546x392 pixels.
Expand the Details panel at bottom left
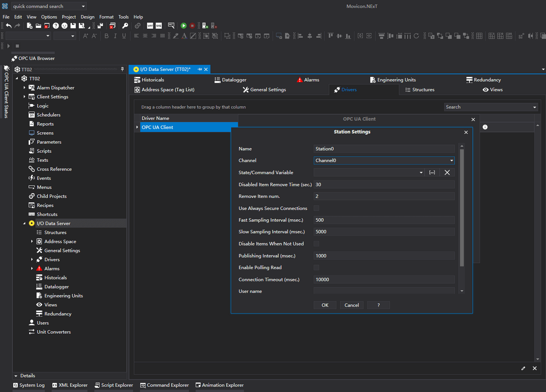click(x=16, y=376)
